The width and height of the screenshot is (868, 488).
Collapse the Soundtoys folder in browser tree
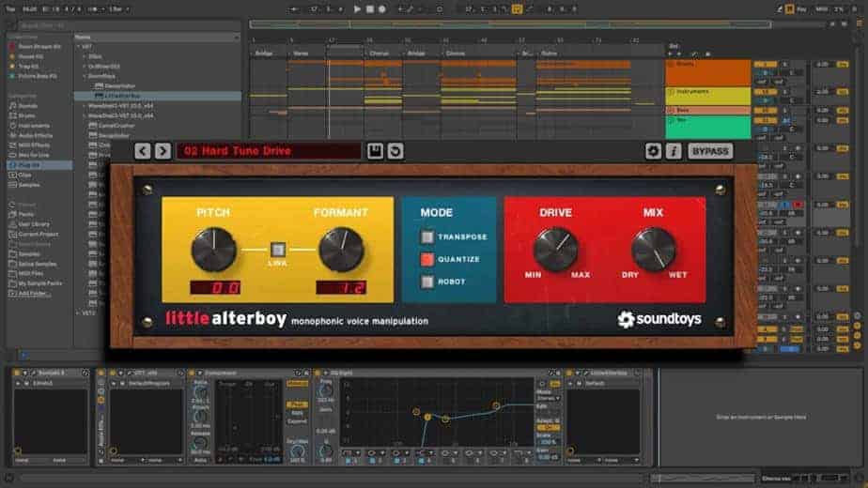[85, 76]
